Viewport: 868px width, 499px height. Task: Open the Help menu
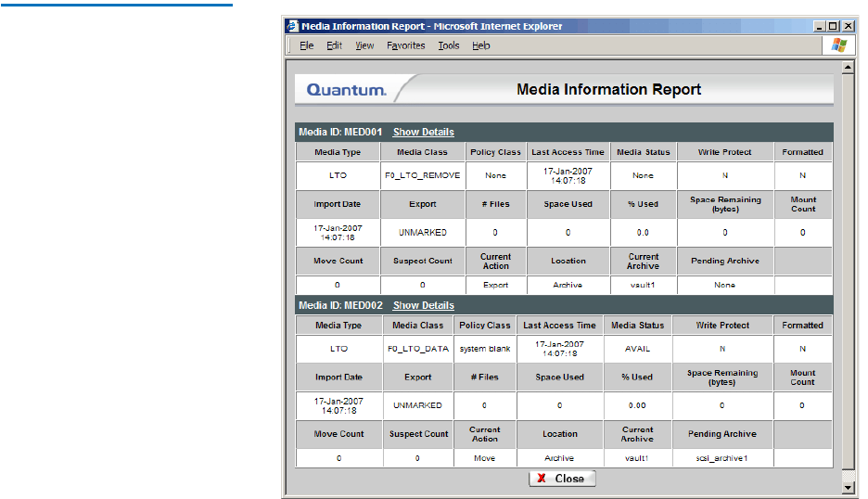(x=480, y=45)
